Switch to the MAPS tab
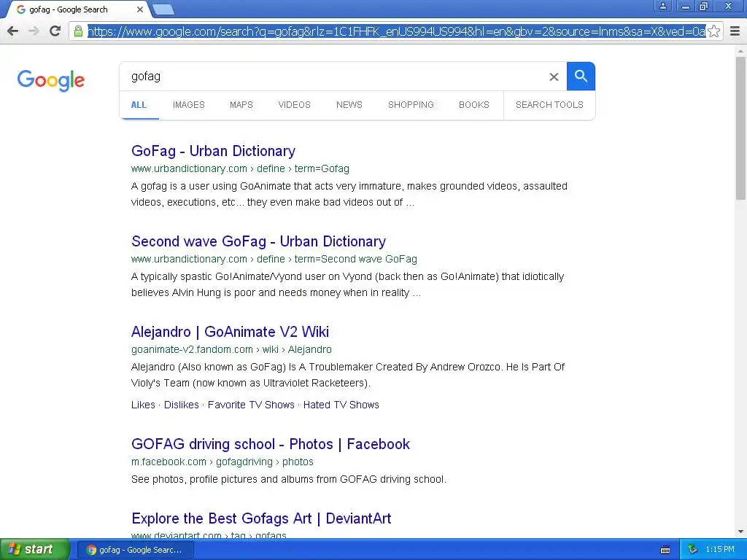This screenshot has height=560, width=747. click(241, 105)
